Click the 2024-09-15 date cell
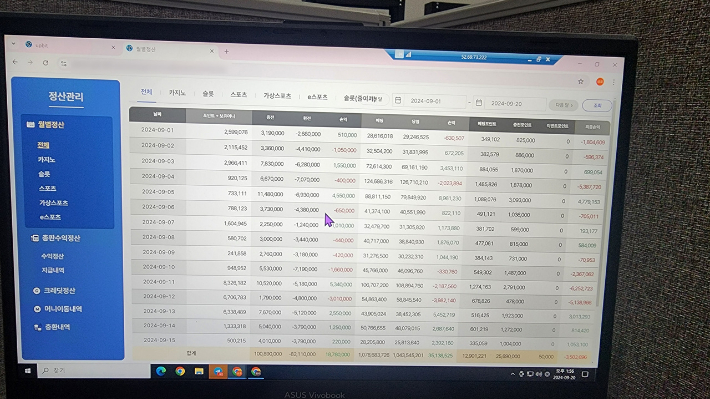 pyautogui.click(x=159, y=340)
